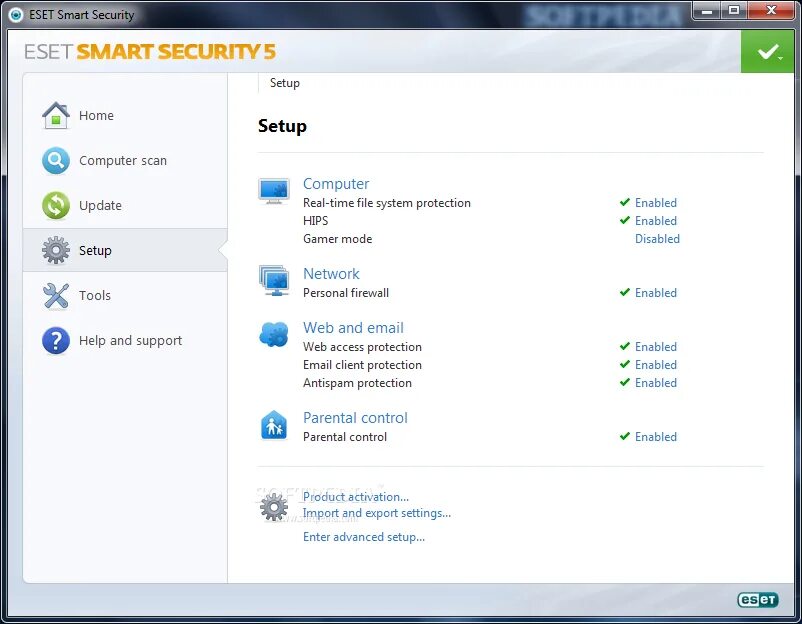
Task: Click the Update circular arrow icon
Action: 56,205
